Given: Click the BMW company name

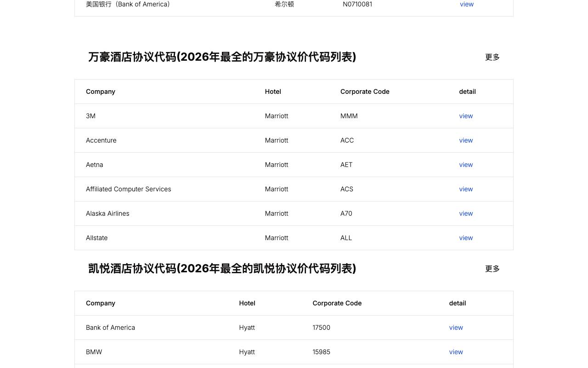Looking at the screenshot, I should click(94, 352).
